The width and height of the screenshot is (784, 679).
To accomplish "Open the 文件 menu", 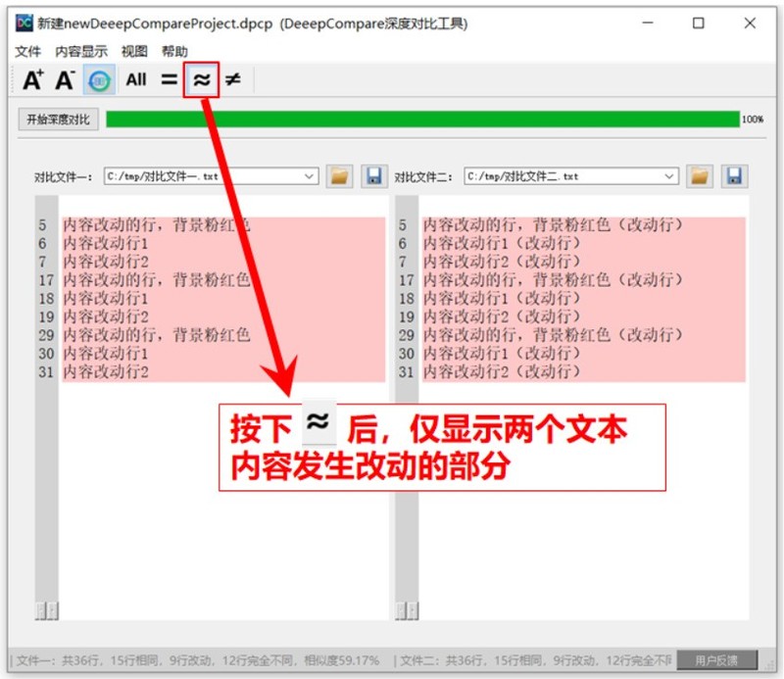I will [x=27, y=51].
